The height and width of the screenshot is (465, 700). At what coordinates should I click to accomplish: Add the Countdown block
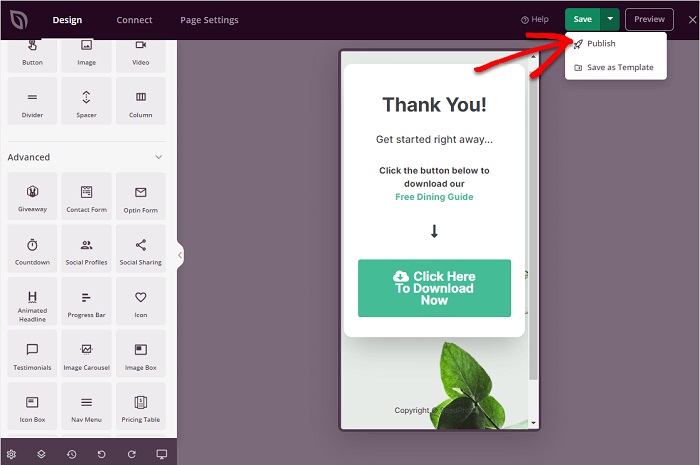coord(32,249)
